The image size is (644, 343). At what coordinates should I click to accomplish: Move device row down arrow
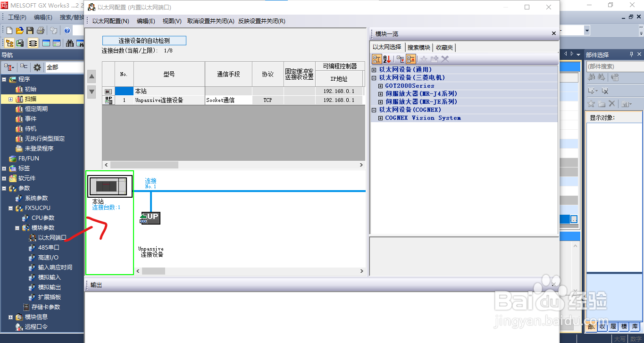click(x=92, y=92)
